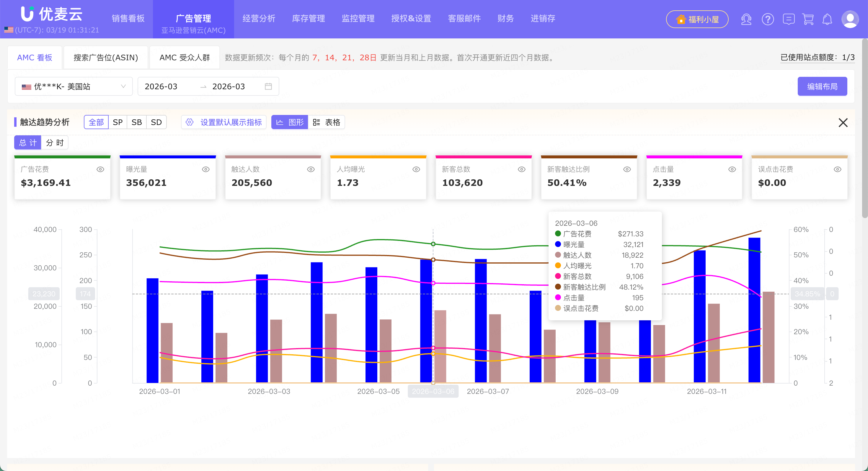Open the notifications bell icon
Image resolution: width=868 pixels, height=471 pixels.
(827, 19)
